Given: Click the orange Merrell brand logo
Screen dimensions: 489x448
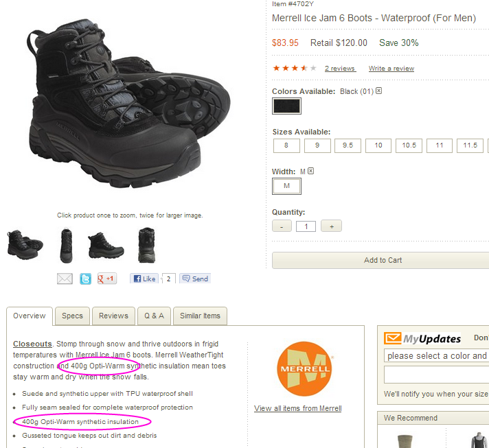Looking at the screenshot, I should 304,369.
